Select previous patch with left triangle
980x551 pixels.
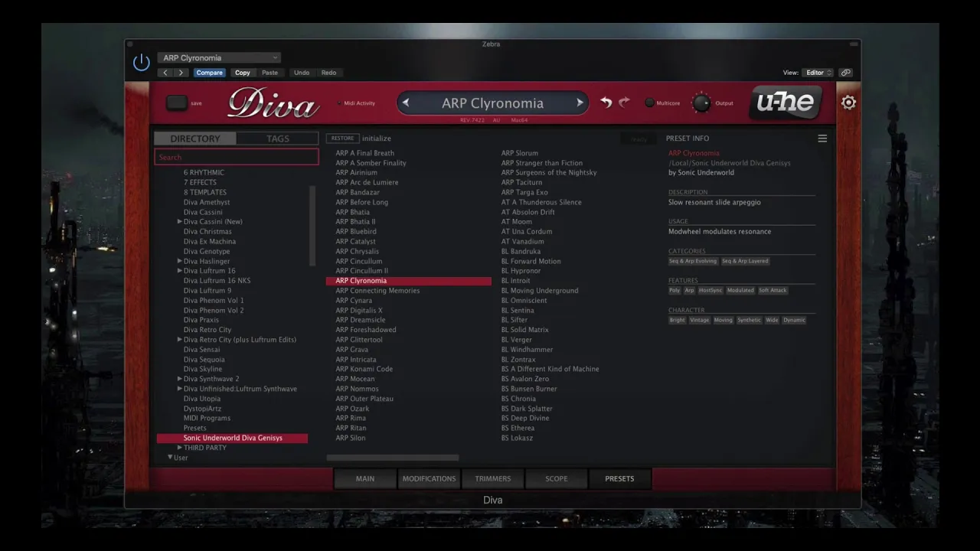(406, 103)
